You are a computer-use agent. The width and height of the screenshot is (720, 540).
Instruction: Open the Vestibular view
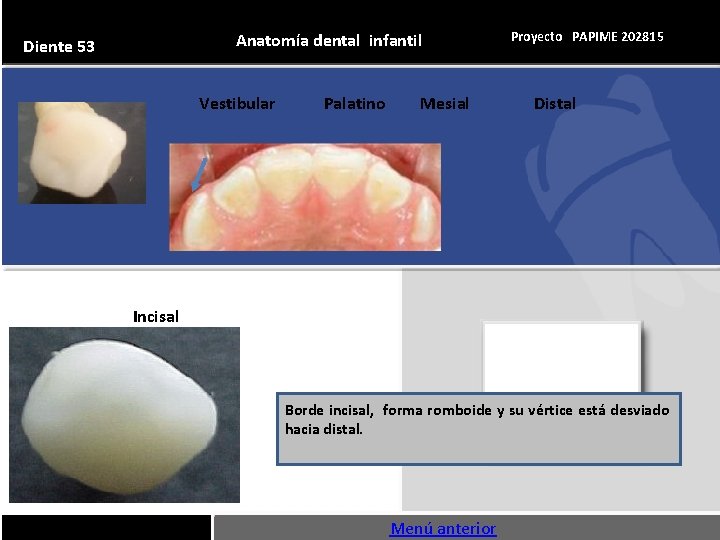tap(237, 104)
